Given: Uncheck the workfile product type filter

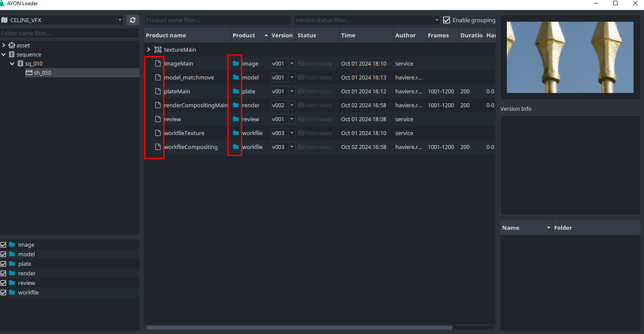Looking at the screenshot, I should tap(3, 292).
